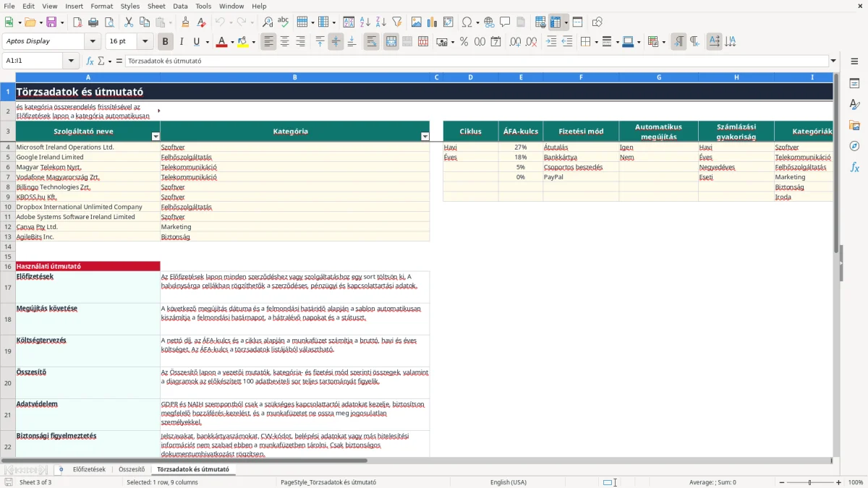868x488 pixels.
Task: Open the Data menu
Action: [x=180, y=6]
